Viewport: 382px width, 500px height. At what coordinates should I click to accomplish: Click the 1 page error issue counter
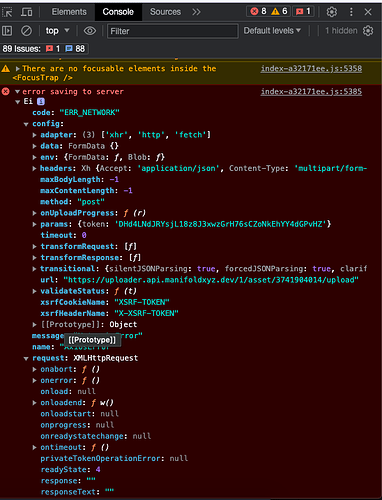[53, 49]
